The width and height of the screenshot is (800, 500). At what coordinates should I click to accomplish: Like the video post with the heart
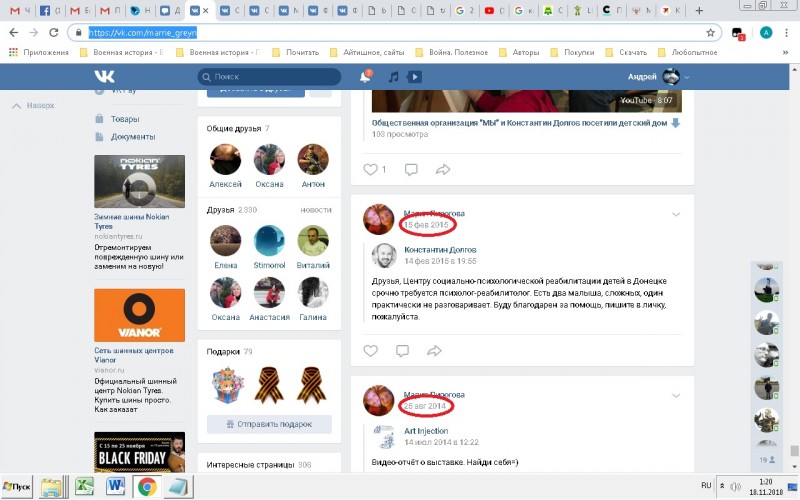[370, 169]
